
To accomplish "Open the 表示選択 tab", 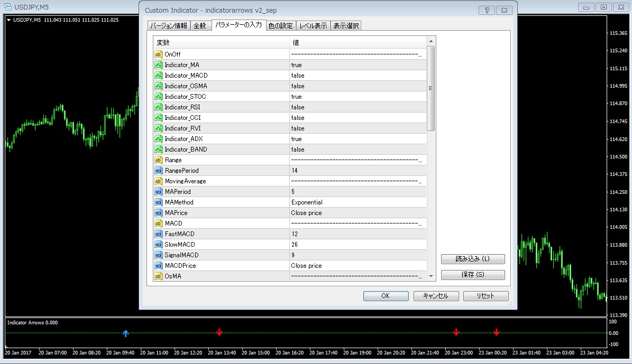I will coord(346,26).
